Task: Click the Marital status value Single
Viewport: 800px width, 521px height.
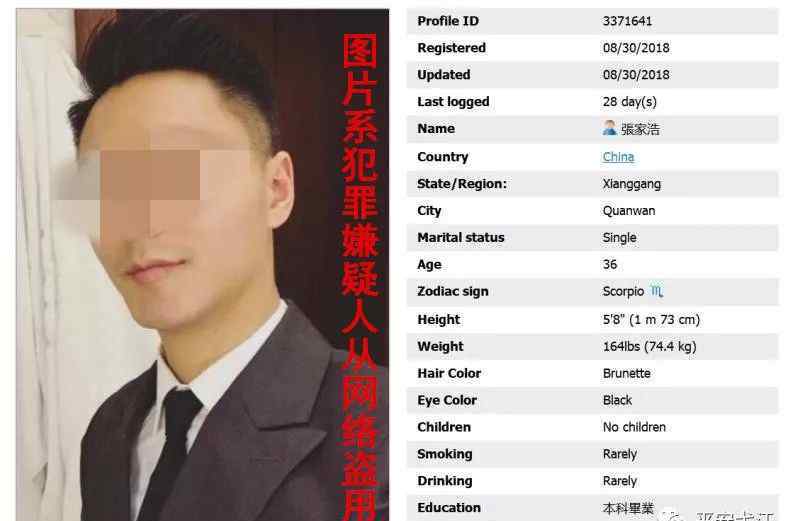Action: coord(619,238)
